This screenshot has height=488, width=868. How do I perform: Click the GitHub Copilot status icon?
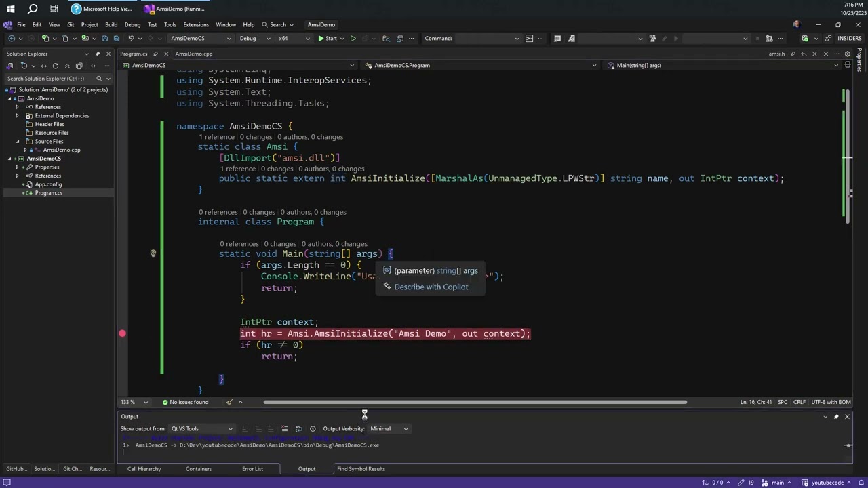tap(804, 38)
